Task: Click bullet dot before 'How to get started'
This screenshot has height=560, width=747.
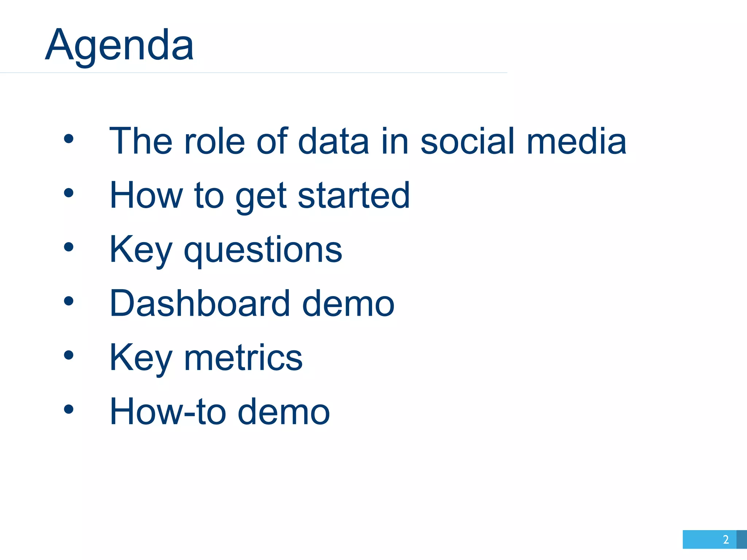Action: click(x=69, y=193)
